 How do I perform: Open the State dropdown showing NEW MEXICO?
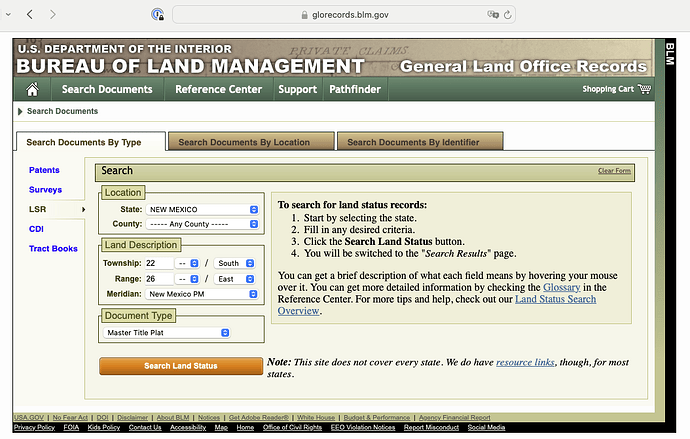coord(202,209)
